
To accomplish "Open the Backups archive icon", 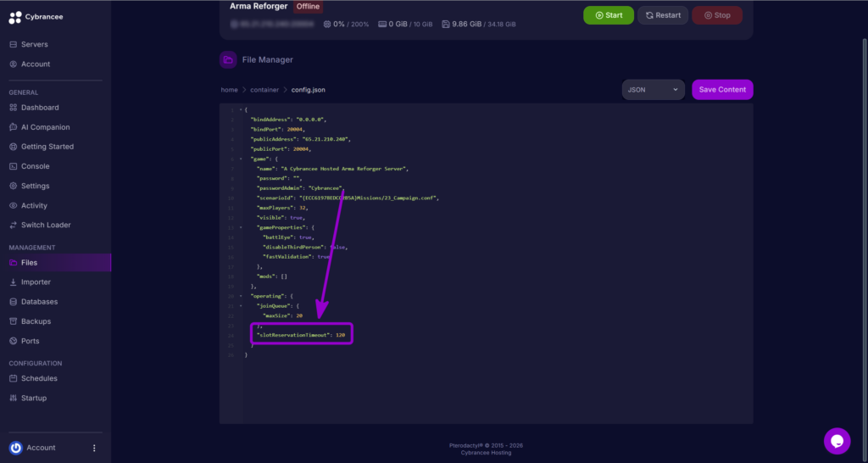I will (x=14, y=321).
